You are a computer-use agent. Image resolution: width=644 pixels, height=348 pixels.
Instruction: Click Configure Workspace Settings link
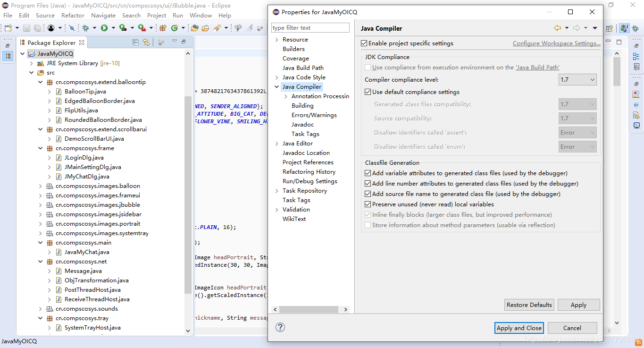coord(557,43)
